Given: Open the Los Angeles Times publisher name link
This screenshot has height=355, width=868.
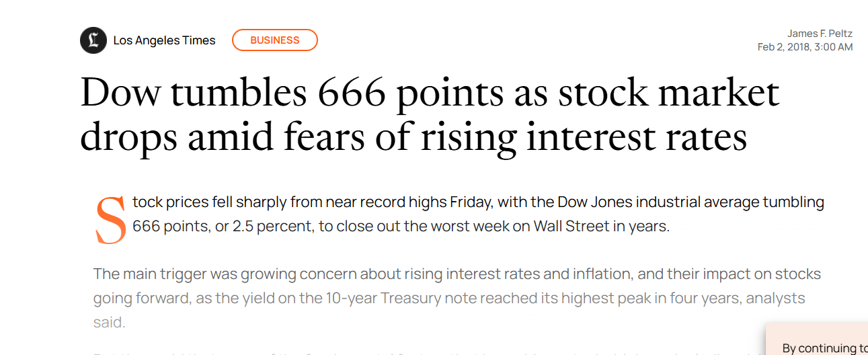Looking at the screenshot, I should click(164, 40).
